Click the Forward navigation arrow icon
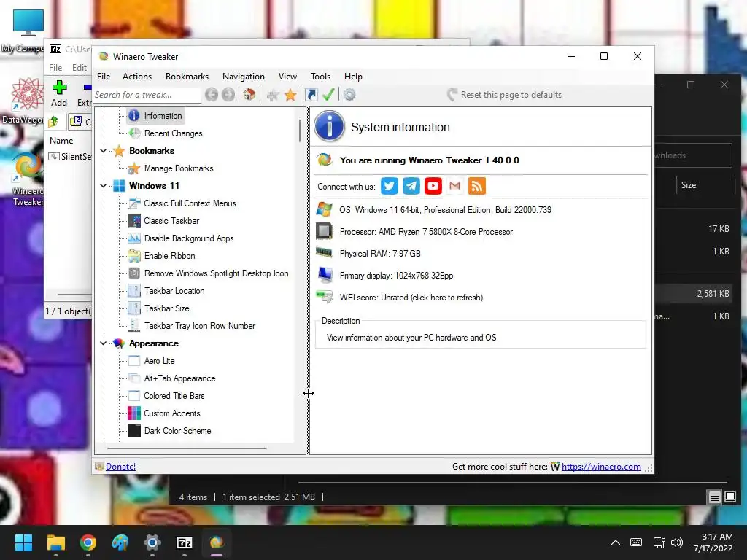747x560 pixels. [228, 95]
